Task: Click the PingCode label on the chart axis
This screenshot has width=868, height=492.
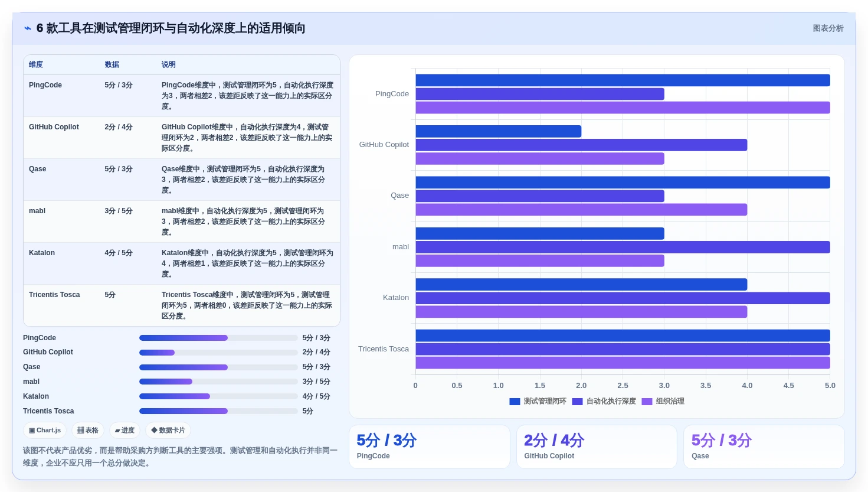Action: 392,94
